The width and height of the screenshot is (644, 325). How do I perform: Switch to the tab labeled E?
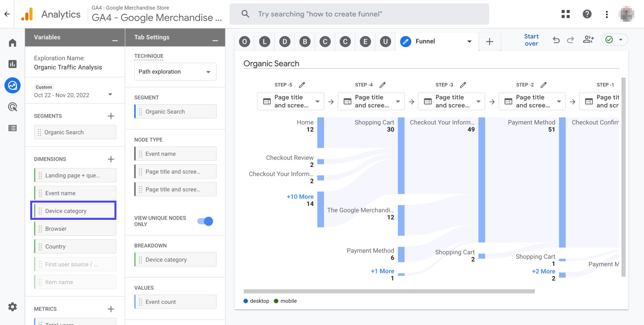point(365,41)
